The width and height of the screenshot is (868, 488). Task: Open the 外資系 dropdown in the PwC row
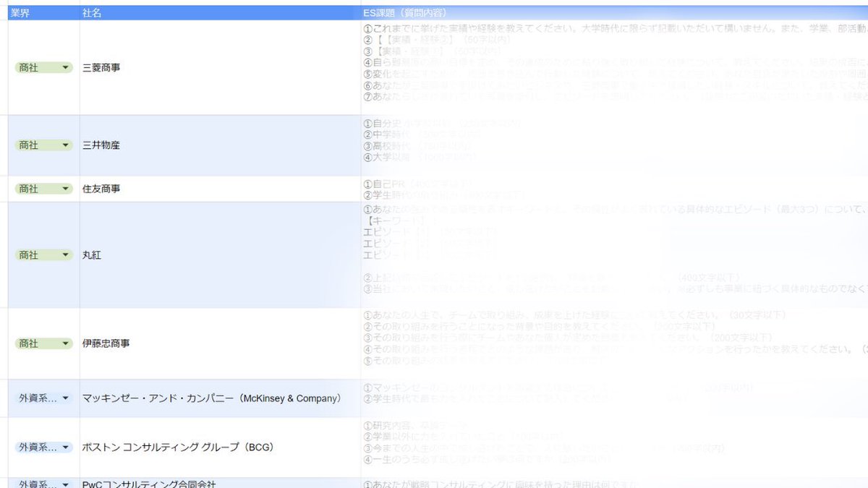click(44, 484)
